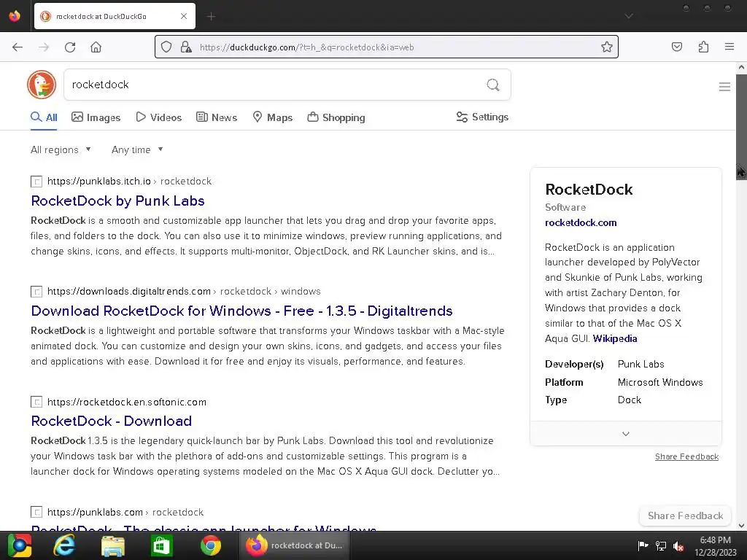
Task: Open File Explorer from the taskbar
Action: point(113,545)
